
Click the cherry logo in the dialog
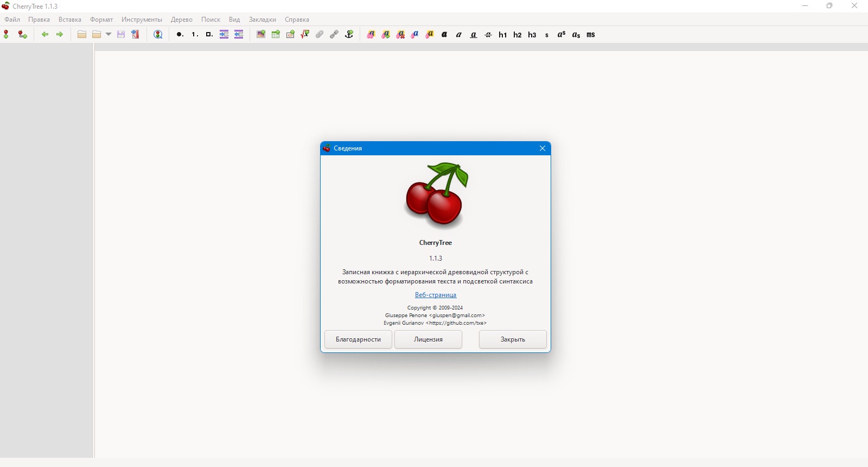pos(437,195)
